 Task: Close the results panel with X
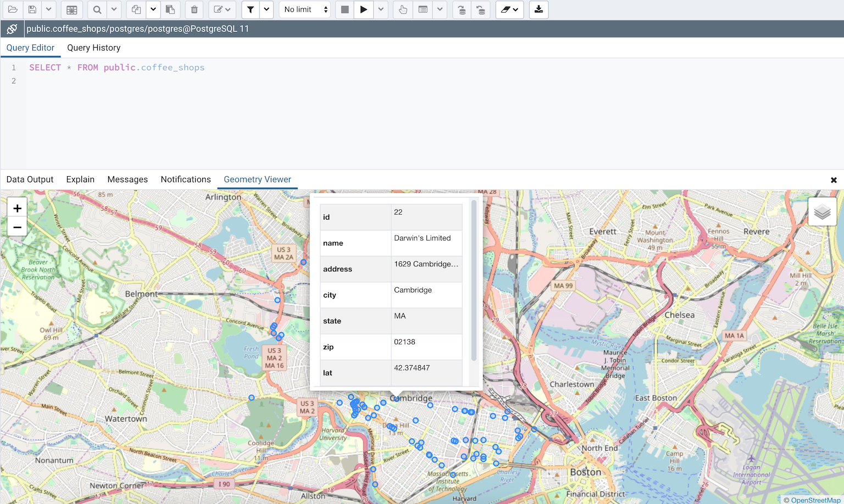pos(834,180)
